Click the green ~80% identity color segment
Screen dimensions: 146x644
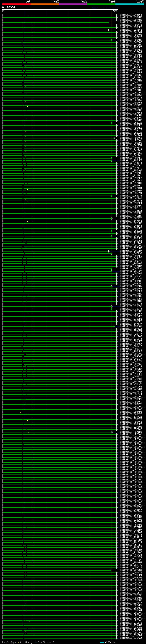[x=101, y=4]
